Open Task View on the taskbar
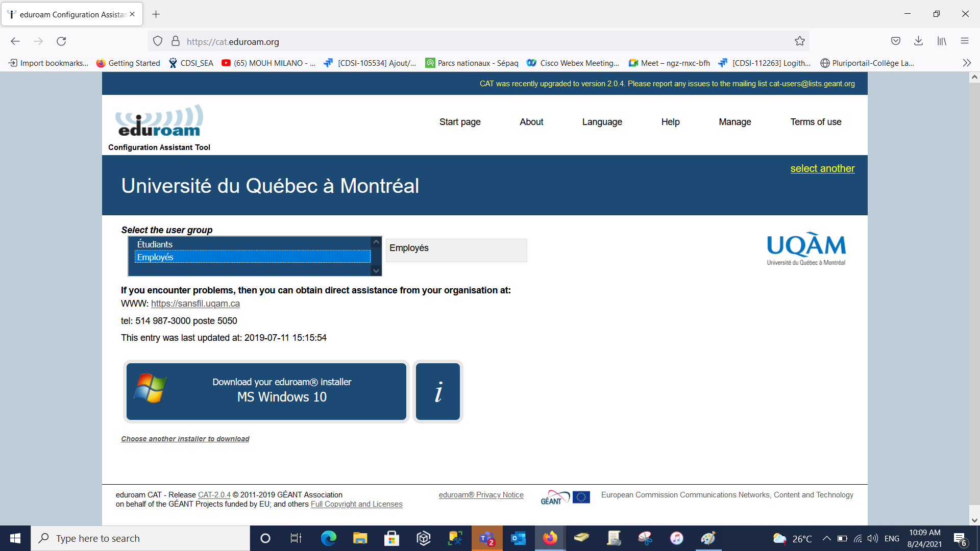Image resolution: width=980 pixels, height=551 pixels. point(296,538)
